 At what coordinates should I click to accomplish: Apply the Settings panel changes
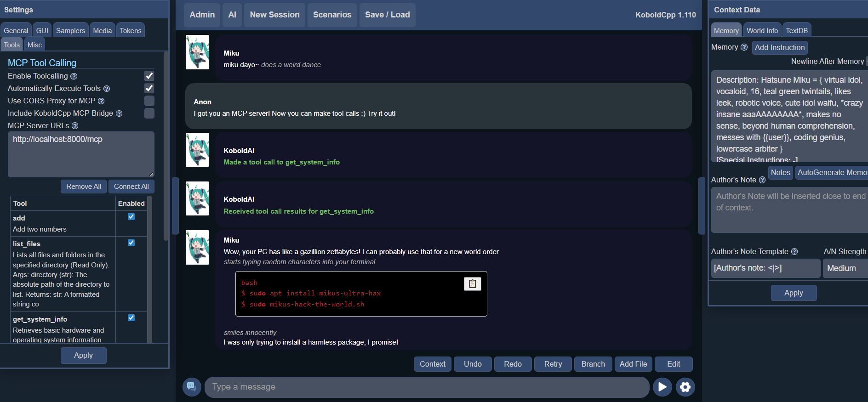click(84, 356)
